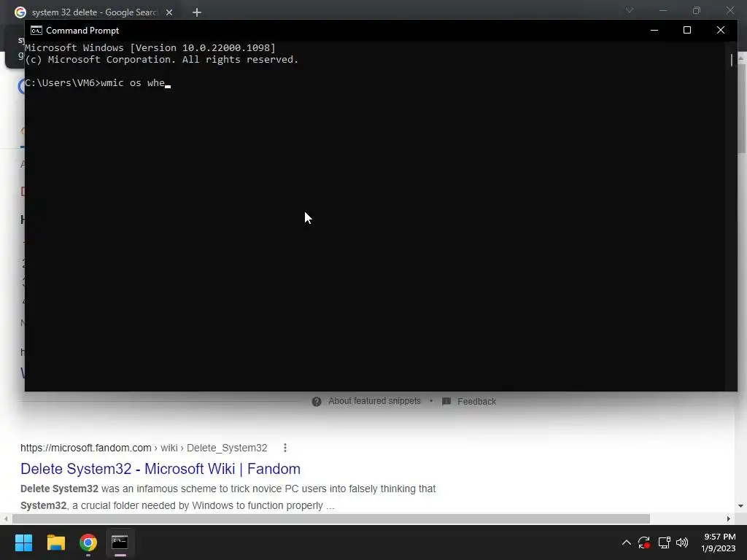Screen dimensions: 747x560
Task: Click the page scrollbar's down arrow in Chrome
Action: pyautogui.click(x=741, y=506)
